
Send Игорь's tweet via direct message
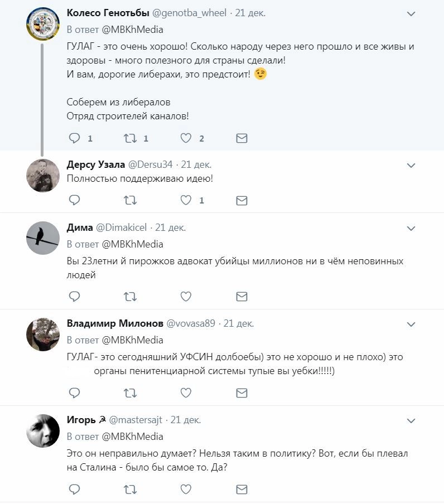pyautogui.click(x=242, y=490)
